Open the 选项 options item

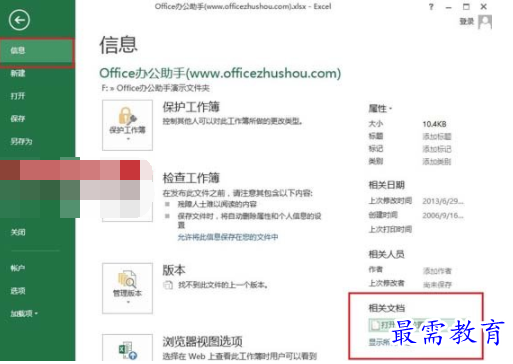(x=18, y=291)
